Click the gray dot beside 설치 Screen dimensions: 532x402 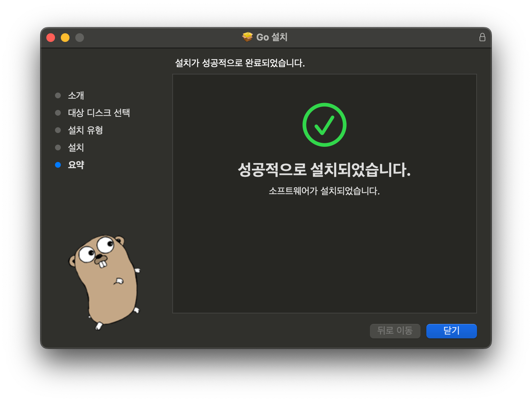point(58,147)
